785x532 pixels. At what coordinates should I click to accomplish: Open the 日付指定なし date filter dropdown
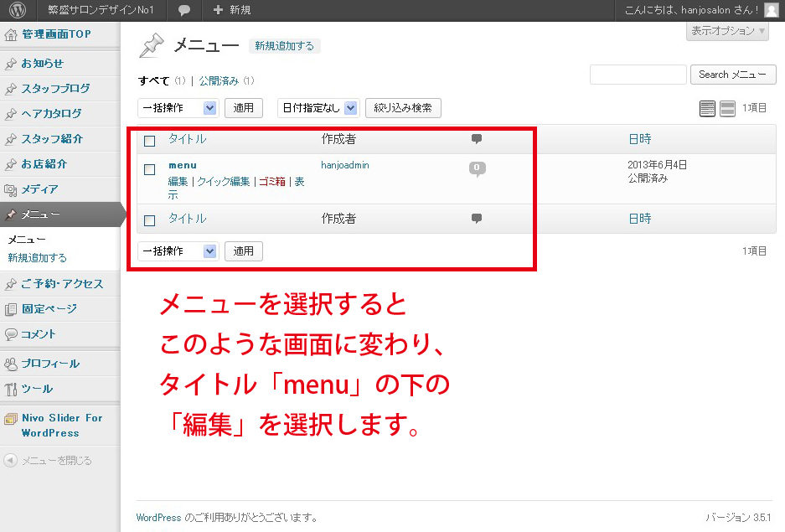318,108
